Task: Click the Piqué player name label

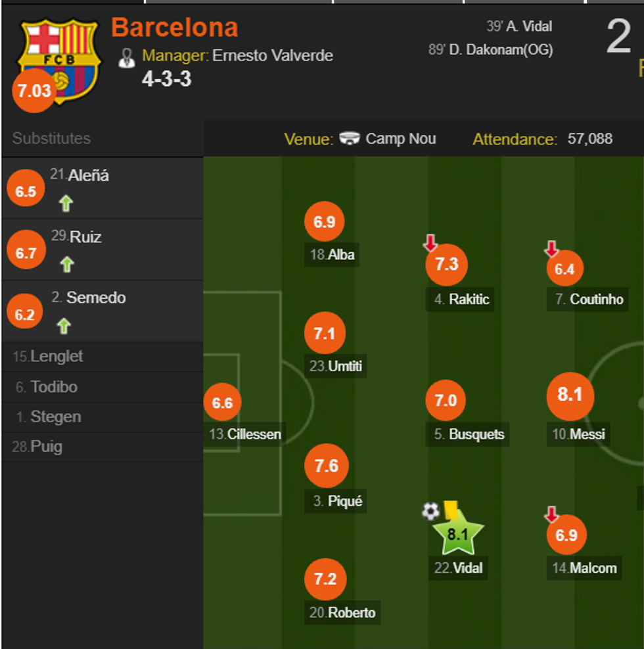Action: 345,501
